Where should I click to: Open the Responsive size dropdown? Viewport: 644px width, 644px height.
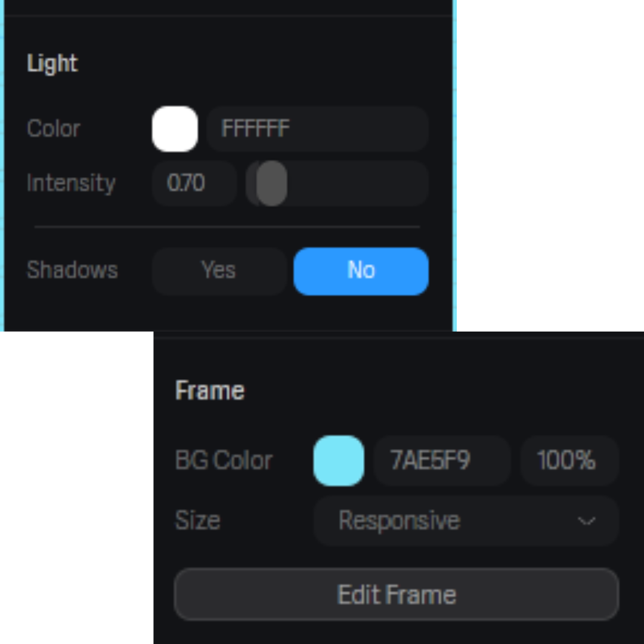tap(465, 521)
